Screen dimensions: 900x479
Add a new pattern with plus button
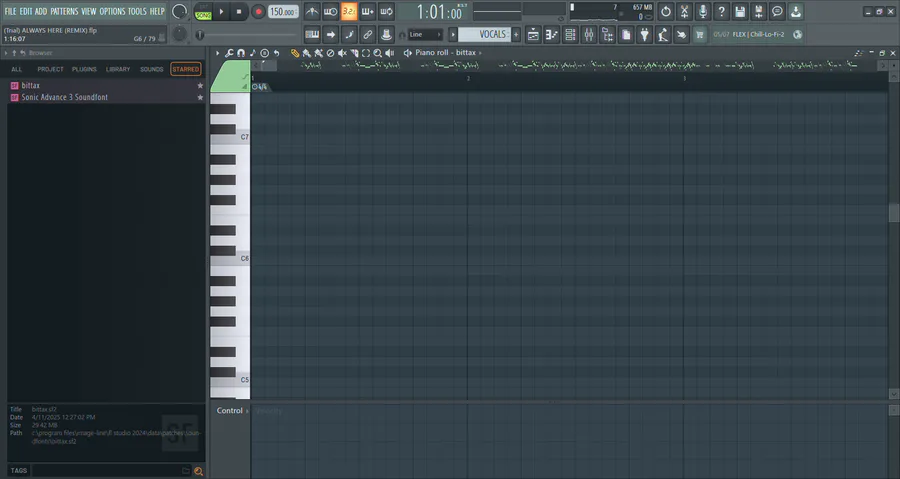(516, 34)
